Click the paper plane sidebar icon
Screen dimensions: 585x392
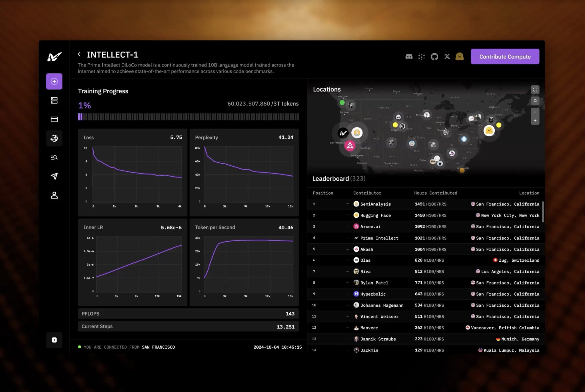click(x=54, y=176)
